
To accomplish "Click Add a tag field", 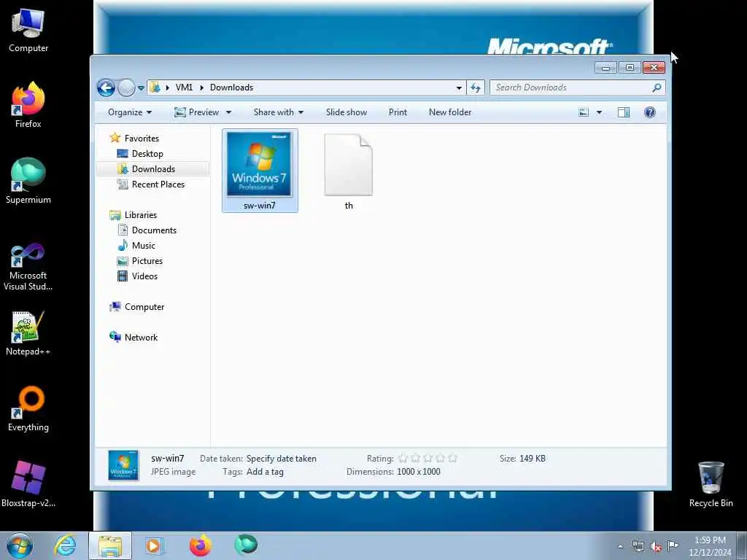I will click(265, 472).
